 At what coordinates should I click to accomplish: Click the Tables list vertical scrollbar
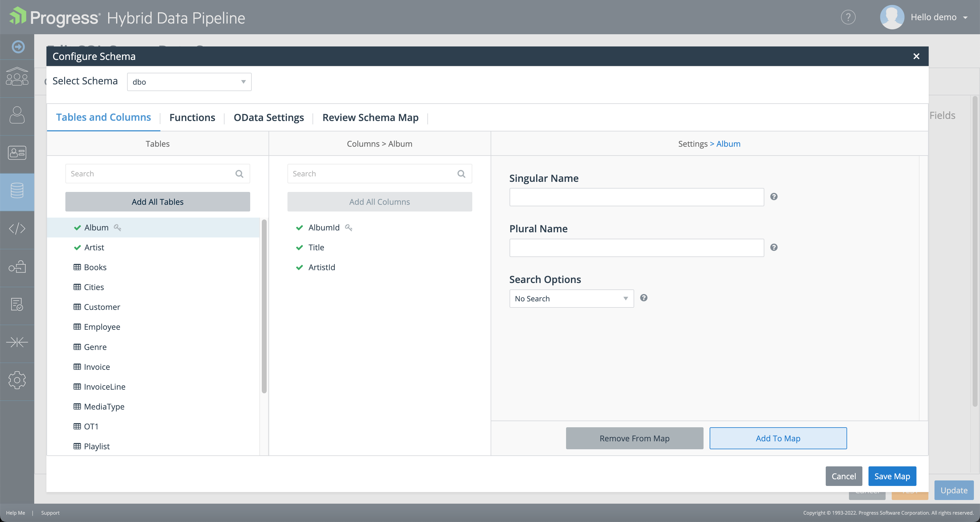click(264, 306)
